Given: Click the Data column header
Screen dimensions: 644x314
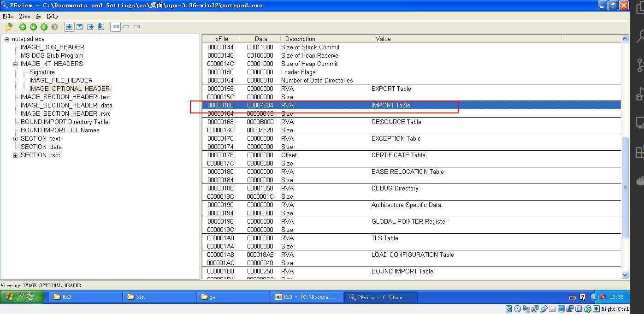Looking at the screenshot, I should 261,39.
